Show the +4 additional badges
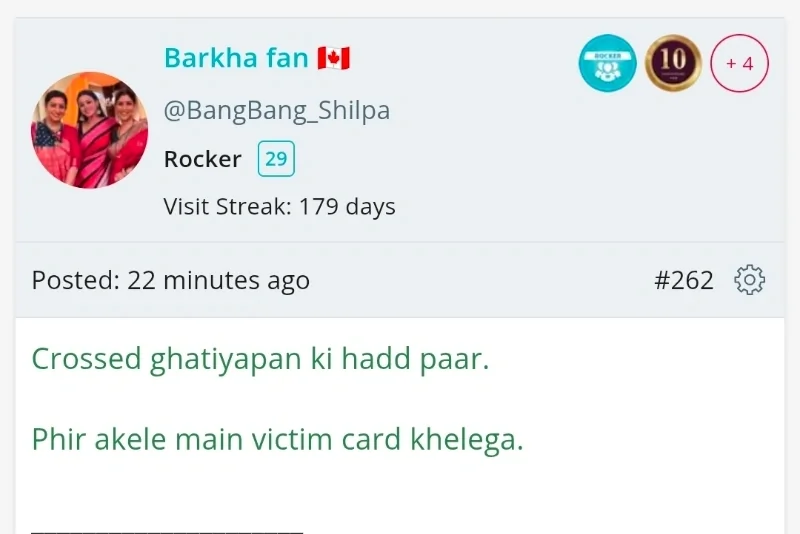Viewport: 800px width, 534px height. [739, 63]
